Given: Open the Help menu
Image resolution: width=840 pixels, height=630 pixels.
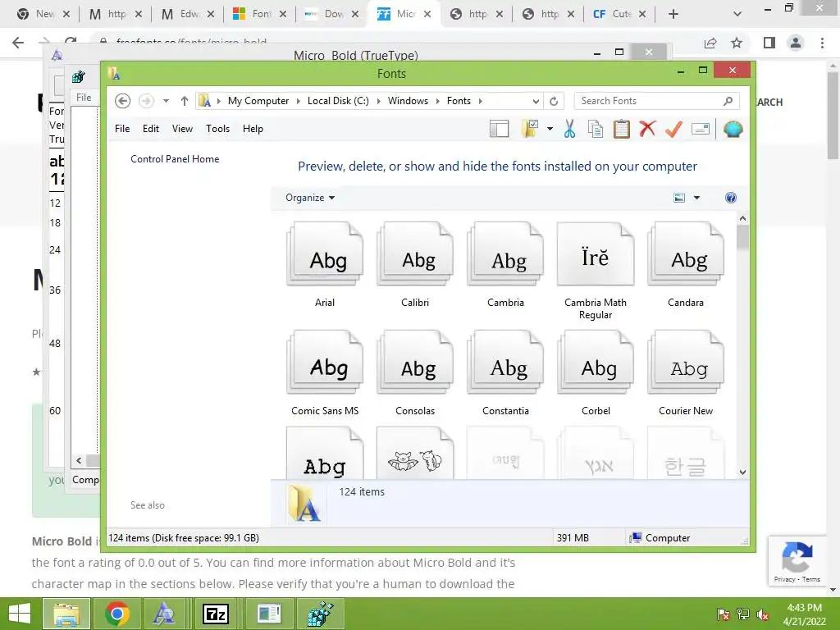Looking at the screenshot, I should 253,129.
